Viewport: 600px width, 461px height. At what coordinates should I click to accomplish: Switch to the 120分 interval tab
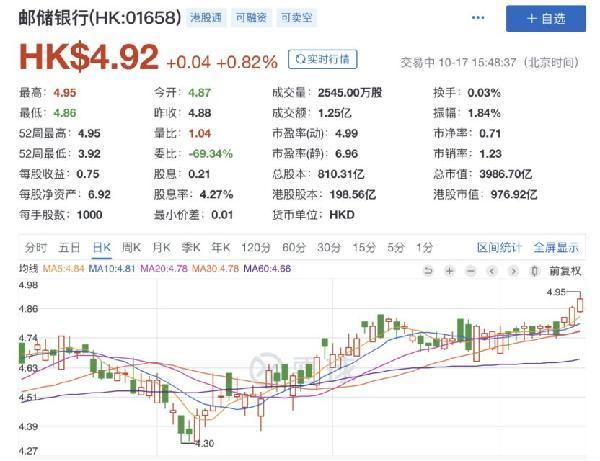(x=256, y=248)
